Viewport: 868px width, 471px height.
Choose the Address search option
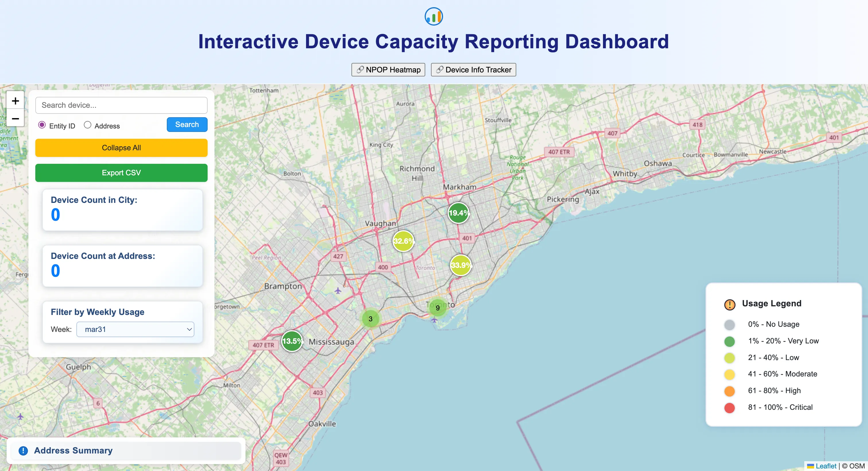[87, 125]
